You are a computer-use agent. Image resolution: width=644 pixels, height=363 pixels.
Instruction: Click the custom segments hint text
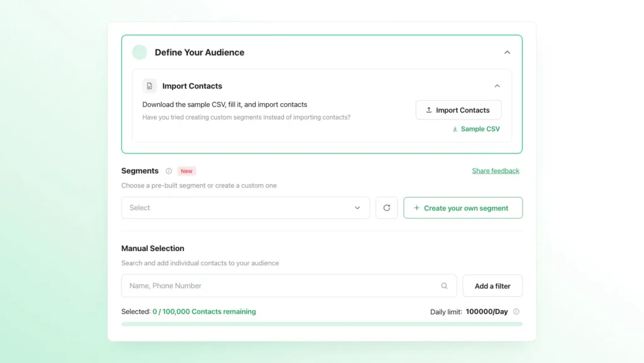(247, 118)
